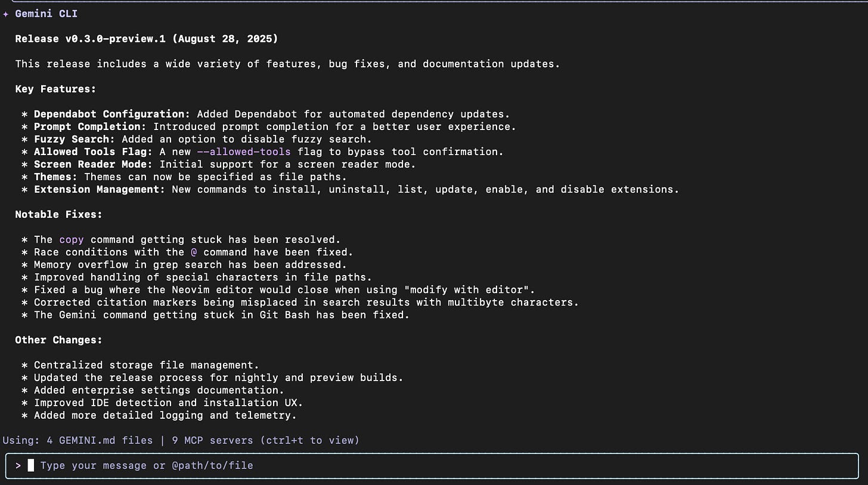Click the 'Themes' bullet label

(55, 177)
